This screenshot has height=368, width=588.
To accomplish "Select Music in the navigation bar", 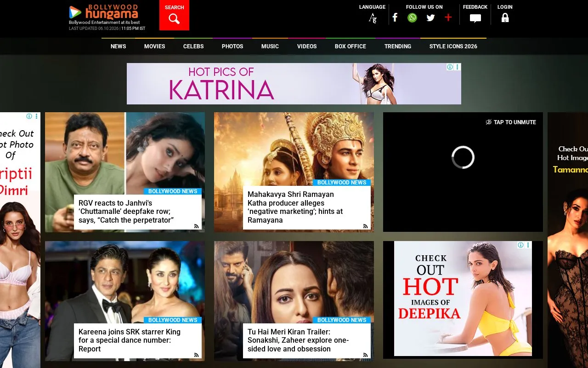I will 270,46.
